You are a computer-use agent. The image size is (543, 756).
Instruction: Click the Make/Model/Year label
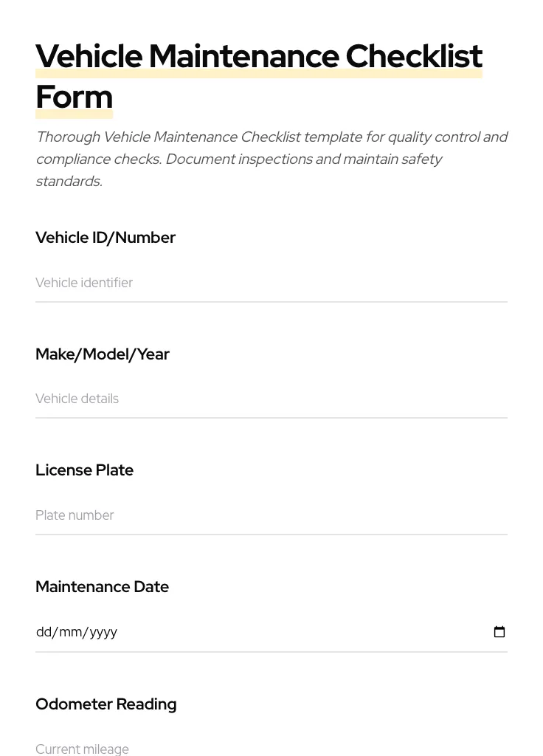[x=103, y=354]
